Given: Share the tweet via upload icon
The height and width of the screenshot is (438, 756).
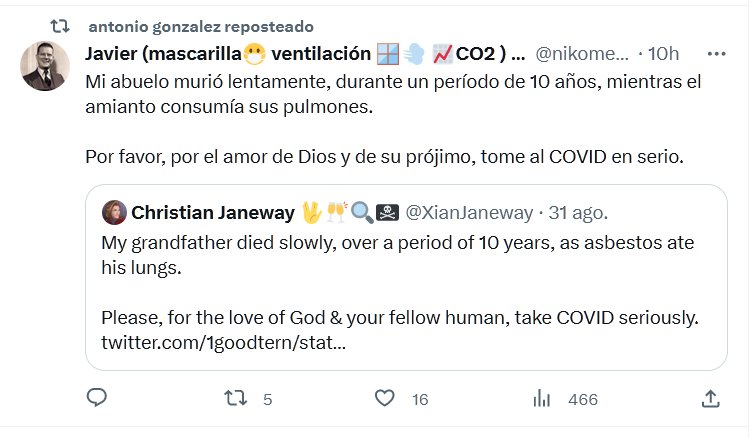Looking at the screenshot, I should (x=710, y=398).
